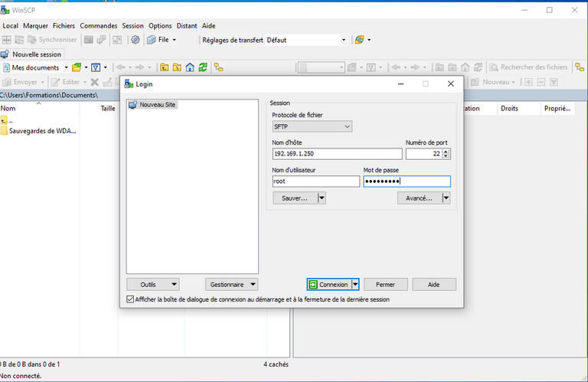Open Preferences via the gear icon
The height and width of the screenshot is (382, 588).
coord(136,40)
